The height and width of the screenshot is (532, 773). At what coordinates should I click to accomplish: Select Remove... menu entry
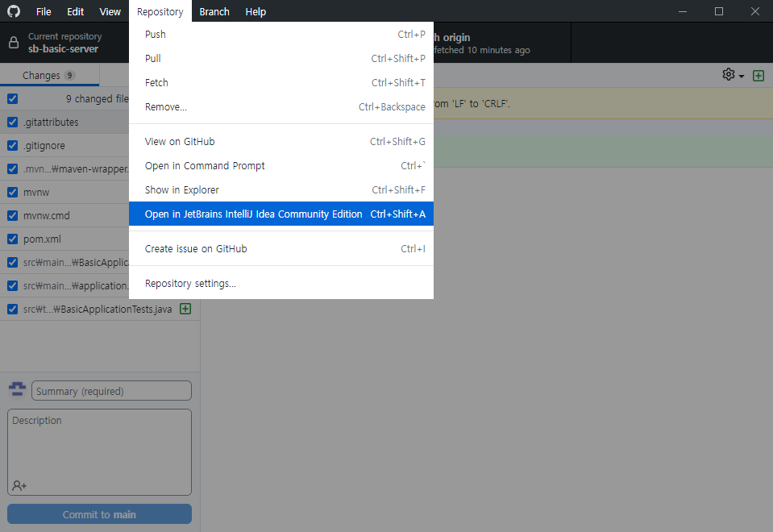pos(281,107)
